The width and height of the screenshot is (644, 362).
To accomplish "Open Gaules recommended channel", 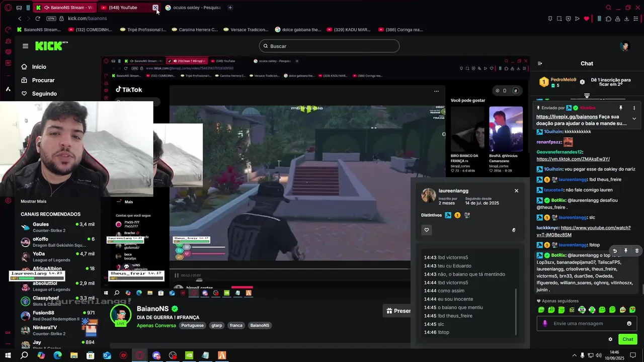I will [x=57, y=227].
